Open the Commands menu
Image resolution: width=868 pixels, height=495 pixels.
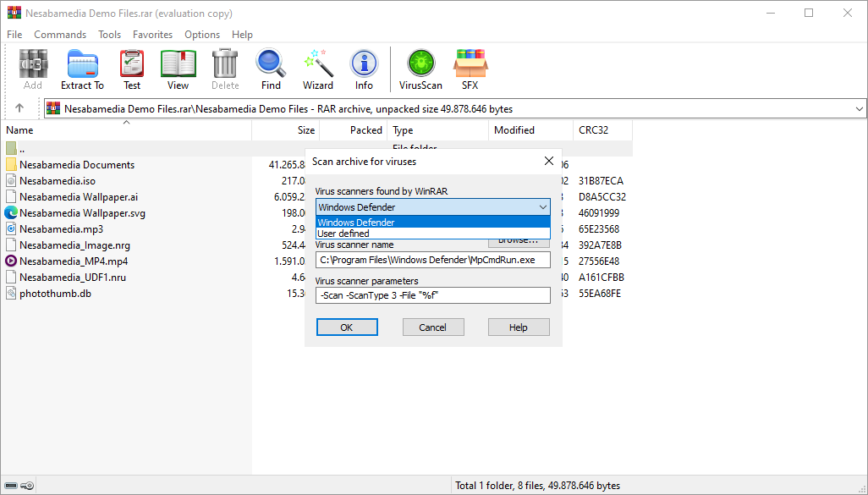[60, 35]
